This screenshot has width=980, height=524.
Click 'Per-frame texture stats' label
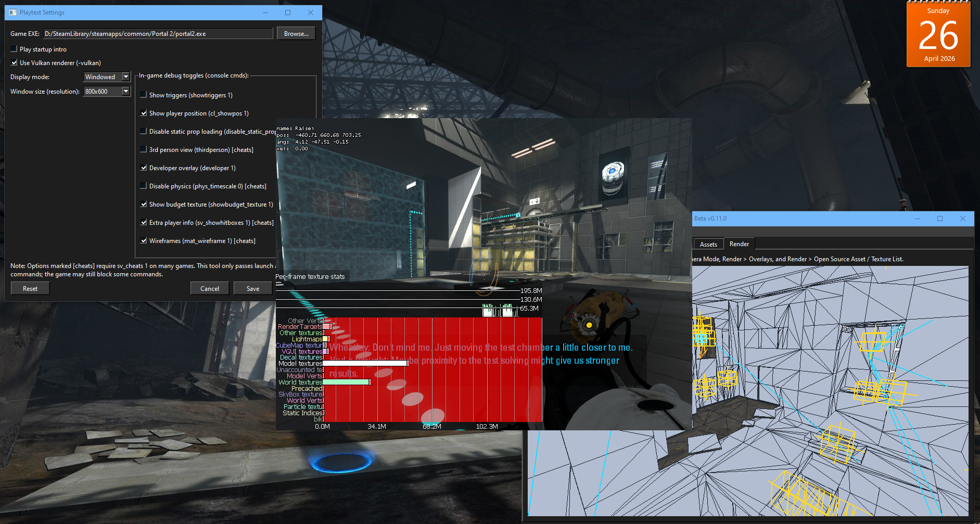(x=310, y=276)
